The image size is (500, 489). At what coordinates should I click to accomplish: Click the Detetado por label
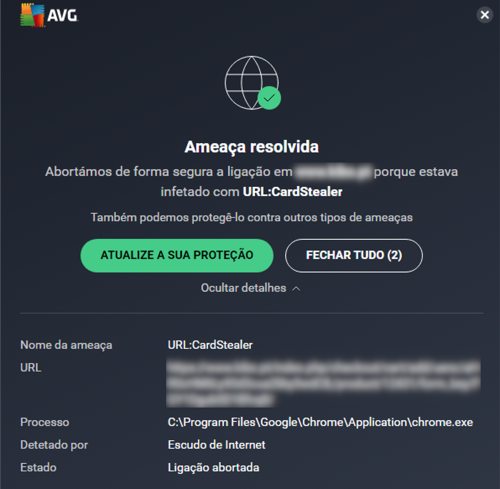pyautogui.click(x=54, y=445)
